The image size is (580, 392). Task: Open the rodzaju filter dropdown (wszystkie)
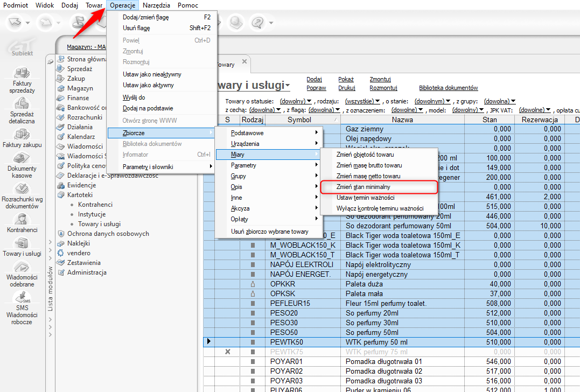(362, 101)
